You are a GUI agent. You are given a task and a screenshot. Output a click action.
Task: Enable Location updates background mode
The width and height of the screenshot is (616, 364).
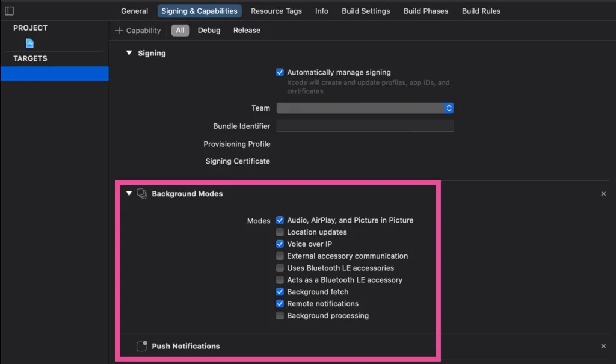[x=280, y=232]
